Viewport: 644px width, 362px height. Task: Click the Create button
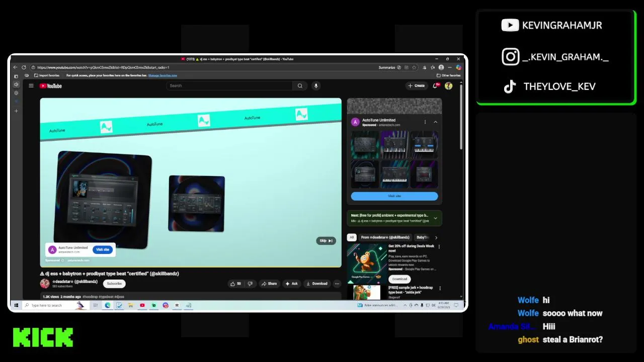(417, 86)
